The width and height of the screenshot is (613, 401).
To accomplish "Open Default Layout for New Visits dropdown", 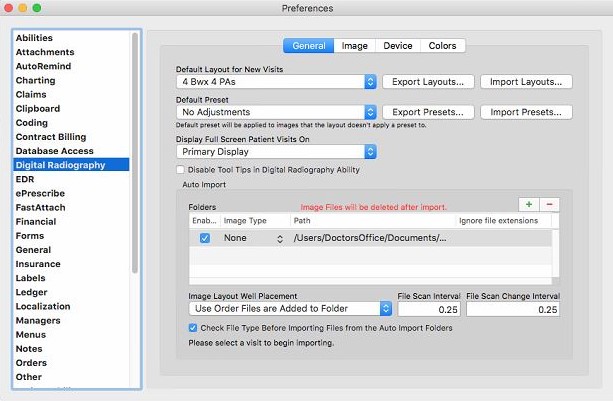I will point(275,81).
